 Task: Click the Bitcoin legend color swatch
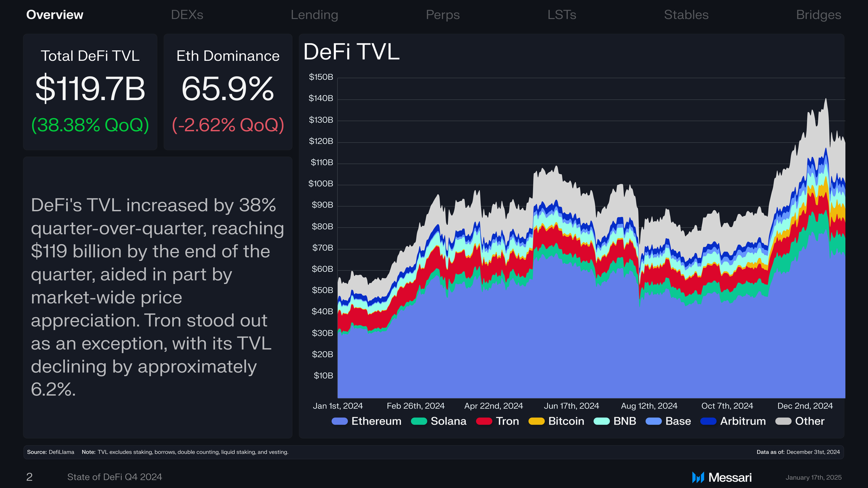click(x=537, y=421)
